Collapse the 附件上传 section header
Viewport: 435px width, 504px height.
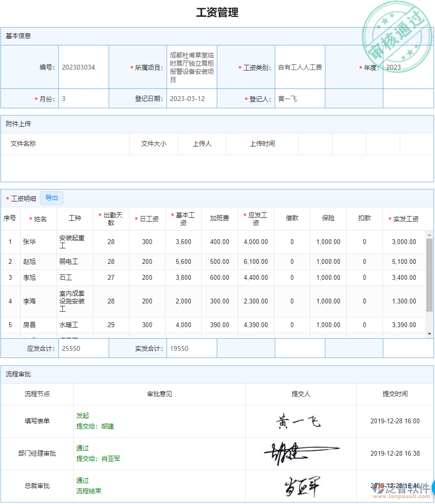17,124
